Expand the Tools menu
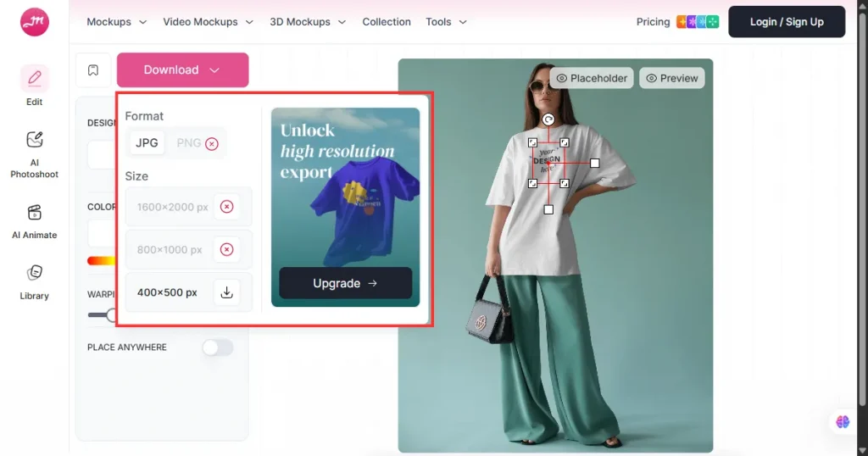 coord(446,22)
